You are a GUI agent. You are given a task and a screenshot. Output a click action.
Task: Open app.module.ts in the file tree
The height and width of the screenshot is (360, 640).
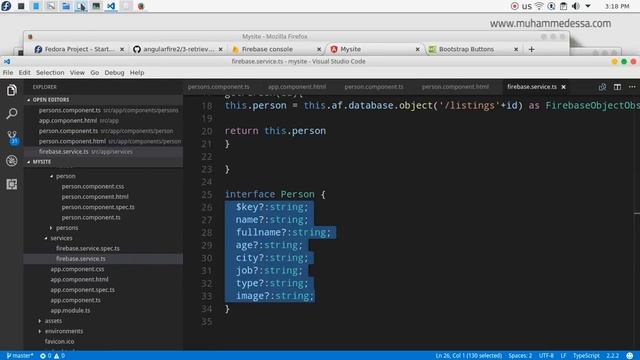tap(70, 310)
